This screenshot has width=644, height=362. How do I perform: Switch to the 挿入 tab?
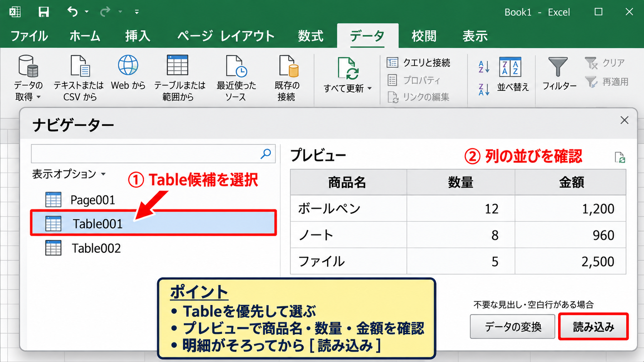tap(138, 36)
